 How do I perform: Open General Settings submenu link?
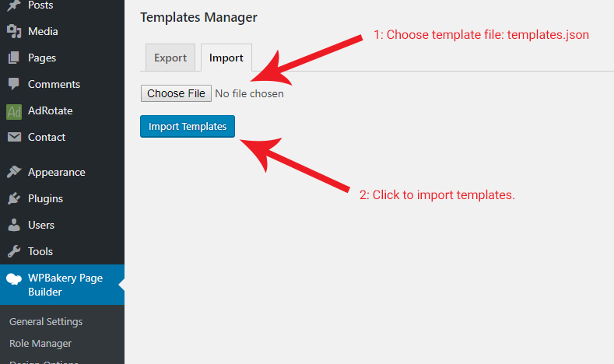(46, 322)
